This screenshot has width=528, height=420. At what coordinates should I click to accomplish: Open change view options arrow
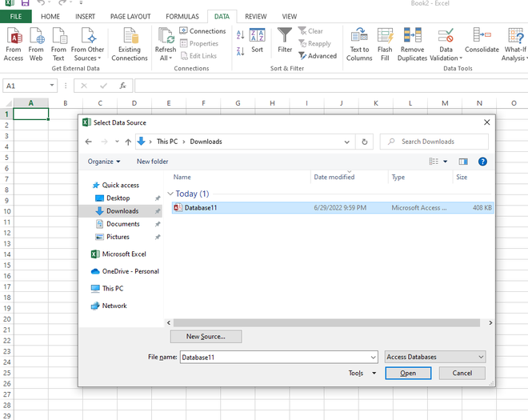coord(445,162)
